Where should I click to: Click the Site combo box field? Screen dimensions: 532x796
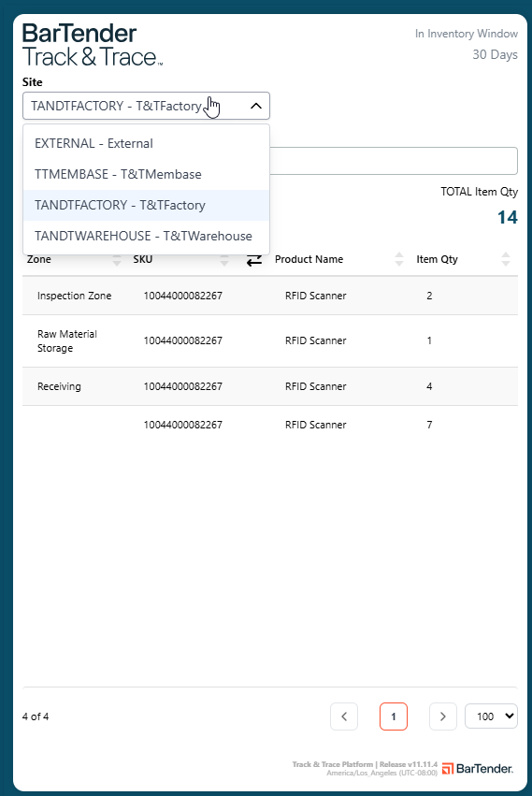pos(146,106)
